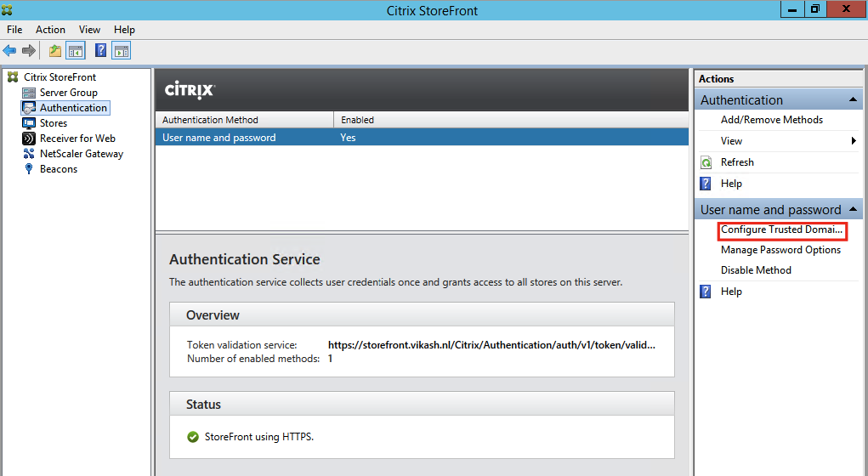Sort by Enabled column header
The height and width of the screenshot is (476, 868).
[511, 120]
